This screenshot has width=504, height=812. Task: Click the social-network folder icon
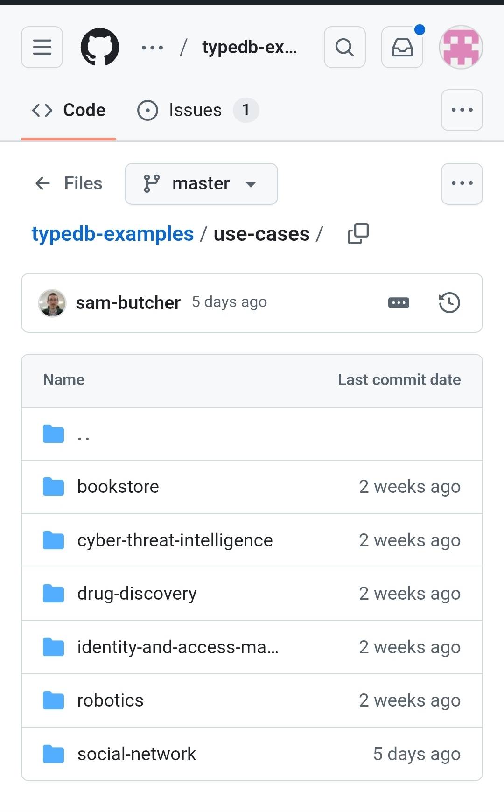pyautogui.click(x=53, y=754)
